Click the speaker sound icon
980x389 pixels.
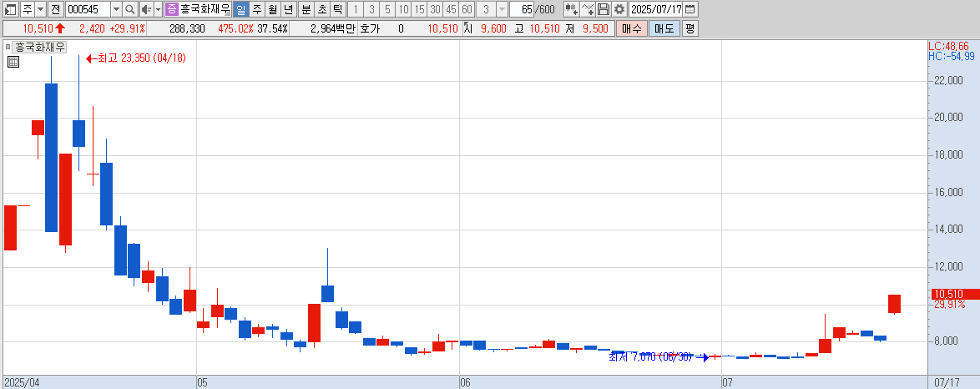[x=145, y=9]
